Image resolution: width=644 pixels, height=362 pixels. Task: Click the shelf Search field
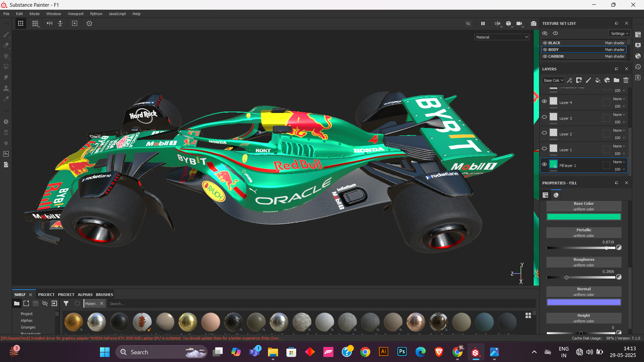click(321, 304)
